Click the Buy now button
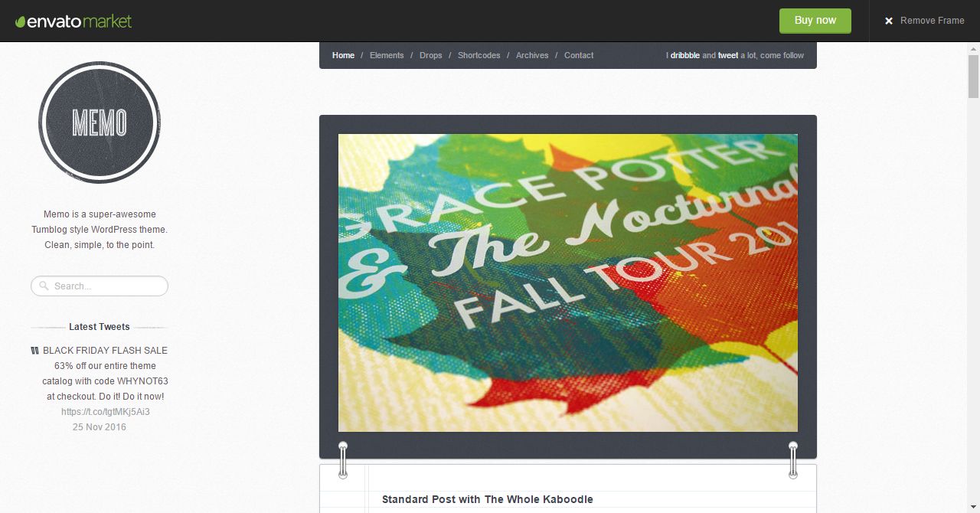The width and height of the screenshot is (980, 513). (x=815, y=21)
